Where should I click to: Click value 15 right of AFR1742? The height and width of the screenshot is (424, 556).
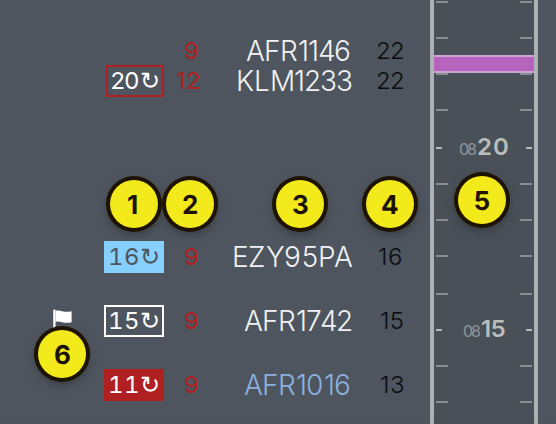[x=391, y=321]
